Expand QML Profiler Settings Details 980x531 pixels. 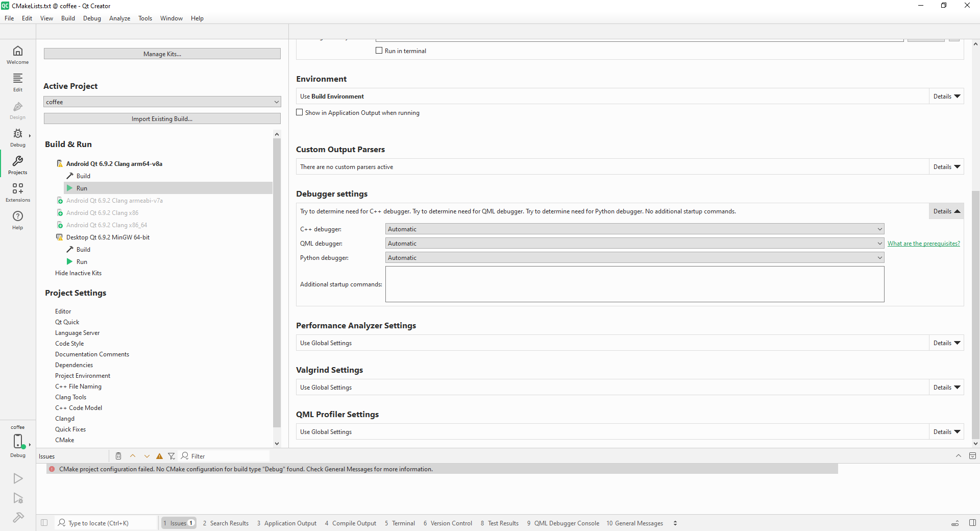pos(947,432)
